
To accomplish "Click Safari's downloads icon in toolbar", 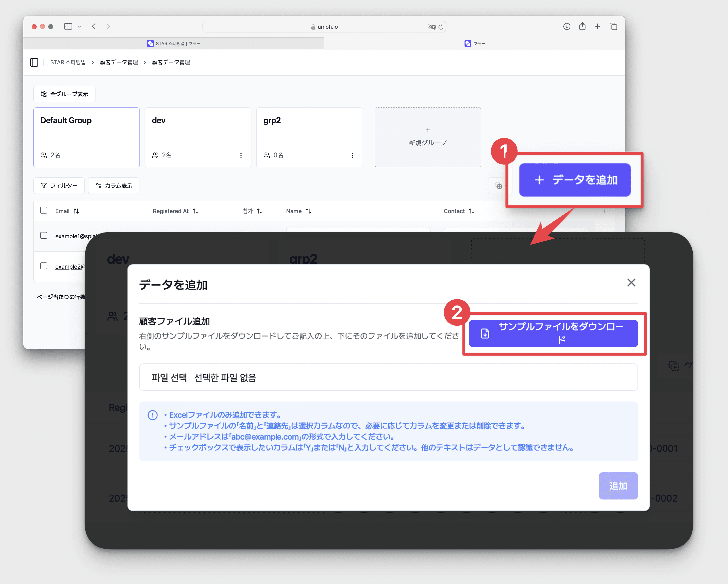I will coord(566,26).
